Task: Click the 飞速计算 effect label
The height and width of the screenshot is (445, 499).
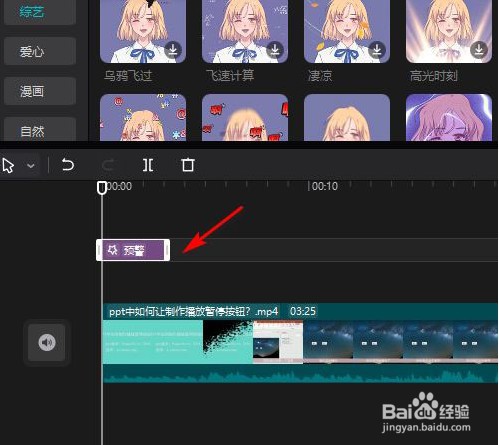Action: [x=230, y=75]
